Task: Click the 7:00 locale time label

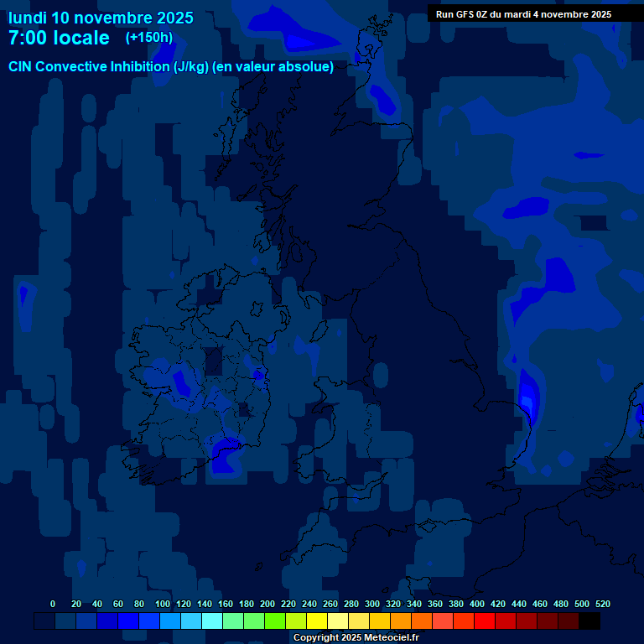Action: 59,39
